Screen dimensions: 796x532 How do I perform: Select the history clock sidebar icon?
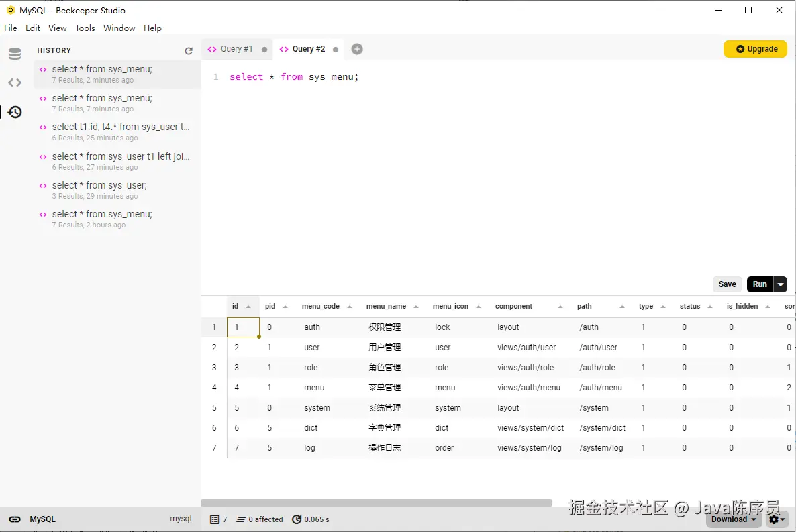click(x=15, y=111)
